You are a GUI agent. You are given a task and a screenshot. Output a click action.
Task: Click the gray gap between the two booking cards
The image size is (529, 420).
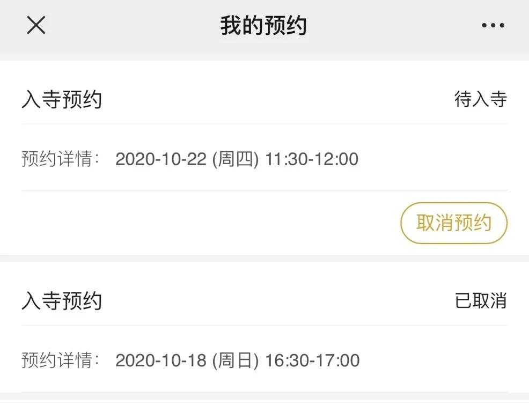(264, 258)
